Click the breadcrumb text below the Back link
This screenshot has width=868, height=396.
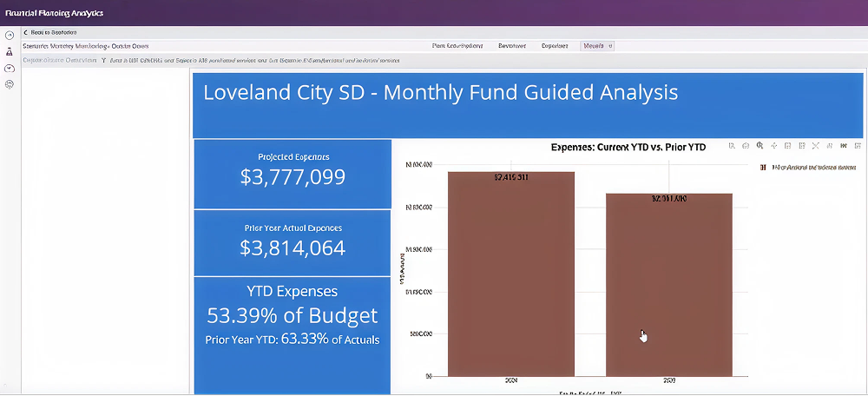pyautogui.click(x=85, y=46)
